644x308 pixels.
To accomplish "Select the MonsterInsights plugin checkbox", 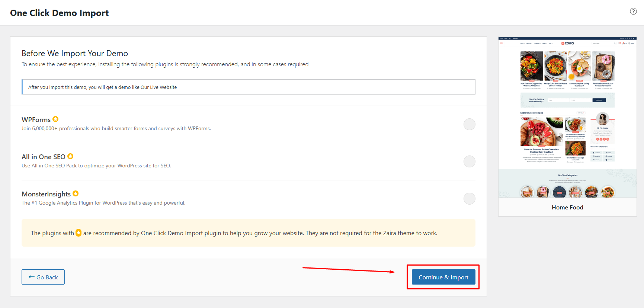I will click(469, 199).
